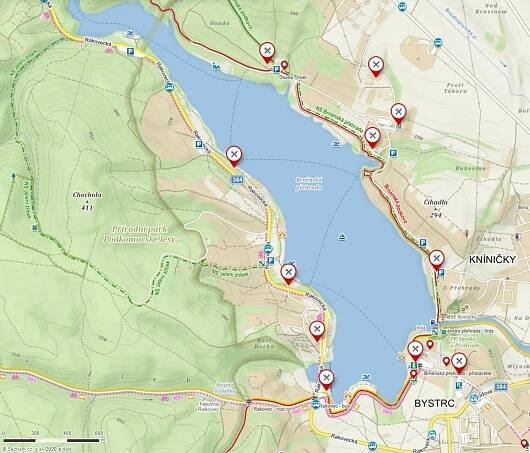Click restaurant marker beside NS Brněnská přehrada trail
Image resolution: width=530 pixels, height=453 pixels.
(372, 137)
